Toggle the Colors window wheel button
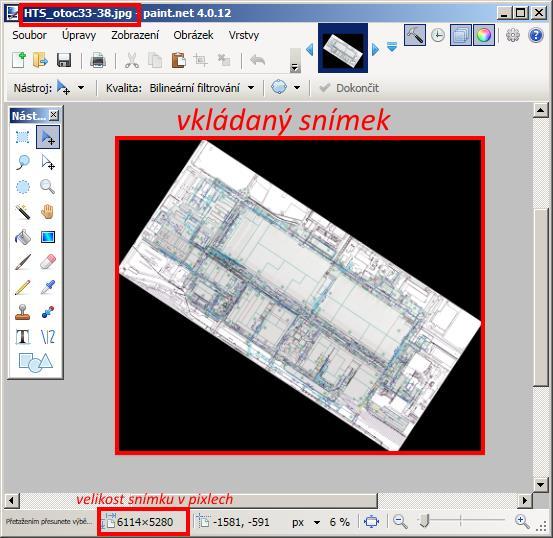The width and height of the screenshot is (553, 538). pos(484,35)
